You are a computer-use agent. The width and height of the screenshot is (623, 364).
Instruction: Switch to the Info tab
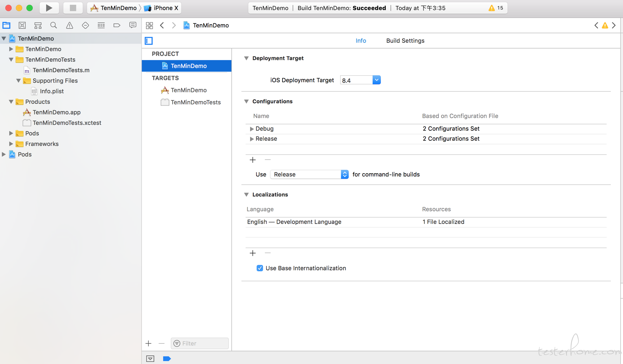tap(361, 41)
